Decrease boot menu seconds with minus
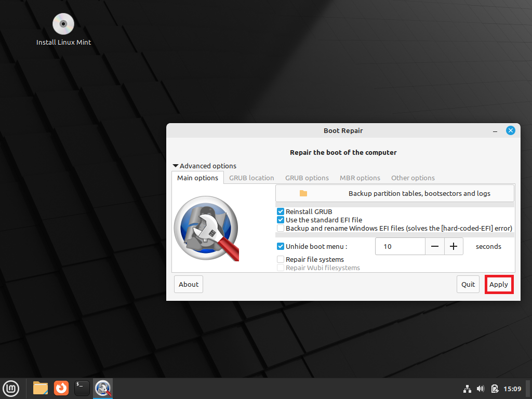 click(435, 246)
